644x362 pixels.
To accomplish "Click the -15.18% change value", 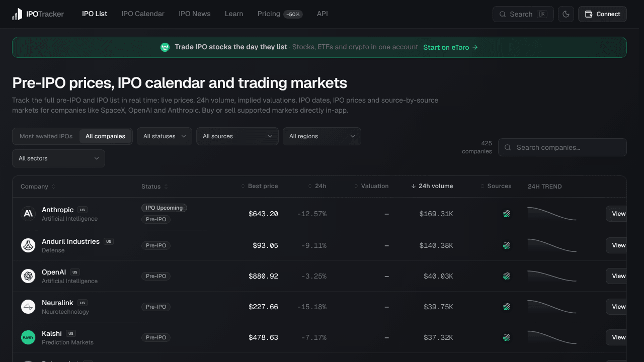I will tap(312, 307).
